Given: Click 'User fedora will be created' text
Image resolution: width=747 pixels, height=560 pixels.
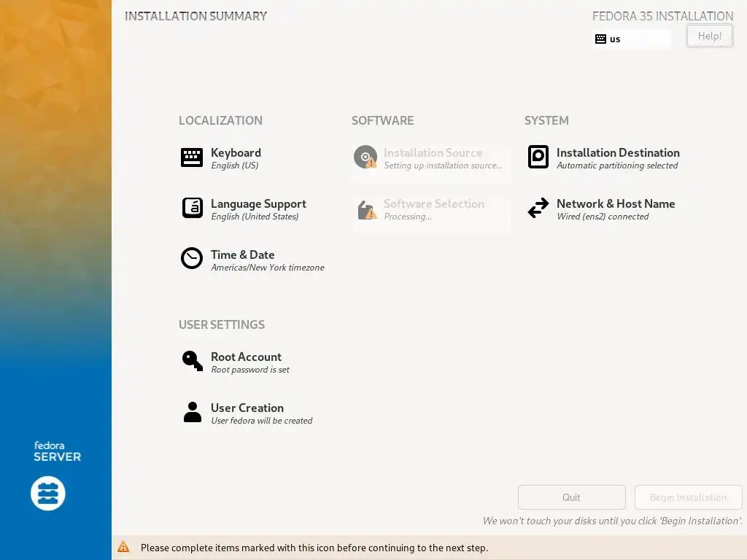Looking at the screenshot, I should (262, 421).
